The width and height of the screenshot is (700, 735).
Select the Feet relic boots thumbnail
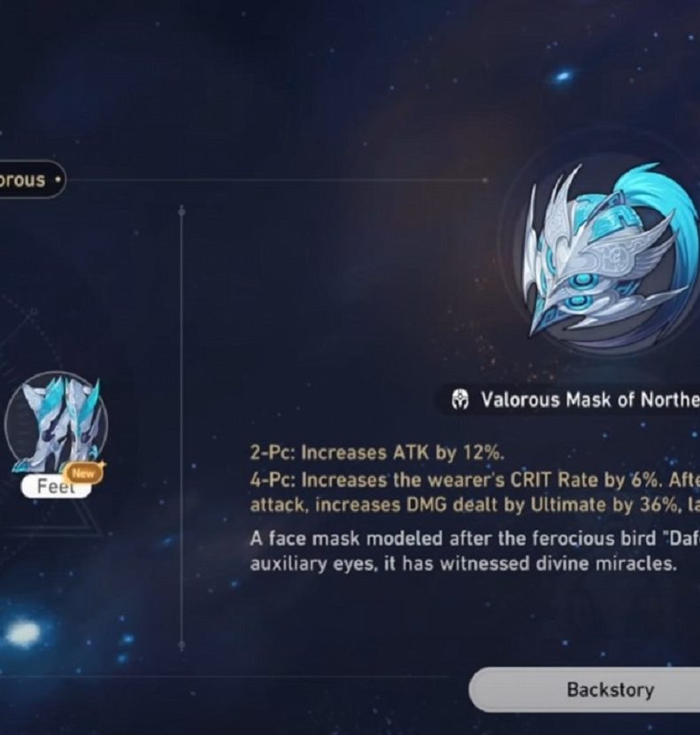click(57, 422)
